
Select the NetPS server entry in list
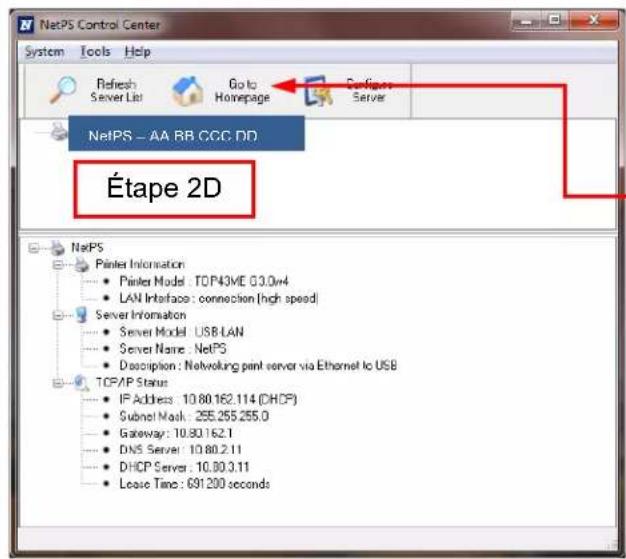pyautogui.click(x=186, y=134)
